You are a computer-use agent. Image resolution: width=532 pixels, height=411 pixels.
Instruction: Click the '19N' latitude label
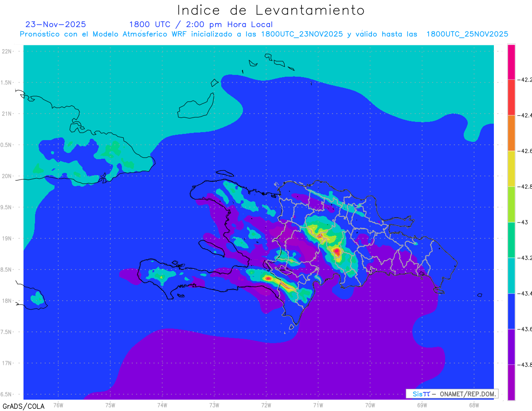point(8,238)
